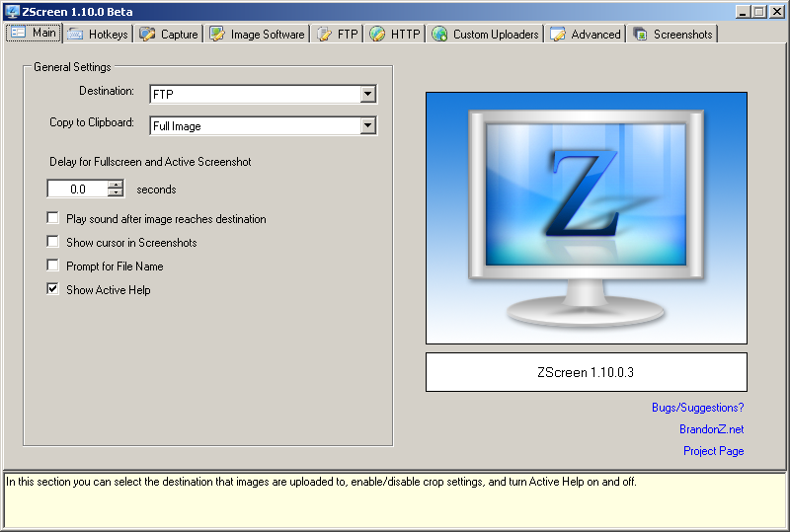Click the ZScreen 1.10.0.3 version label

pyautogui.click(x=587, y=372)
